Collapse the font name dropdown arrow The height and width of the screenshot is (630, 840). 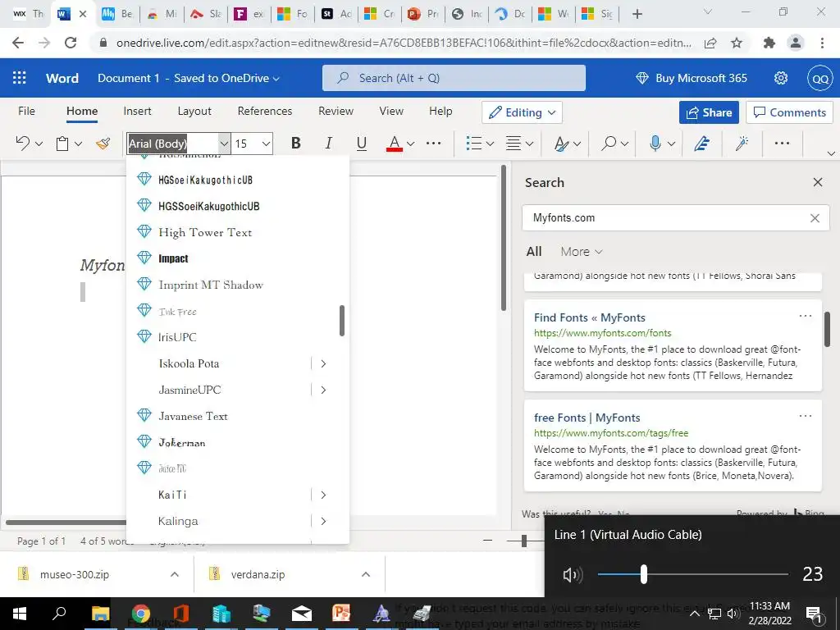[x=224, y=144]
